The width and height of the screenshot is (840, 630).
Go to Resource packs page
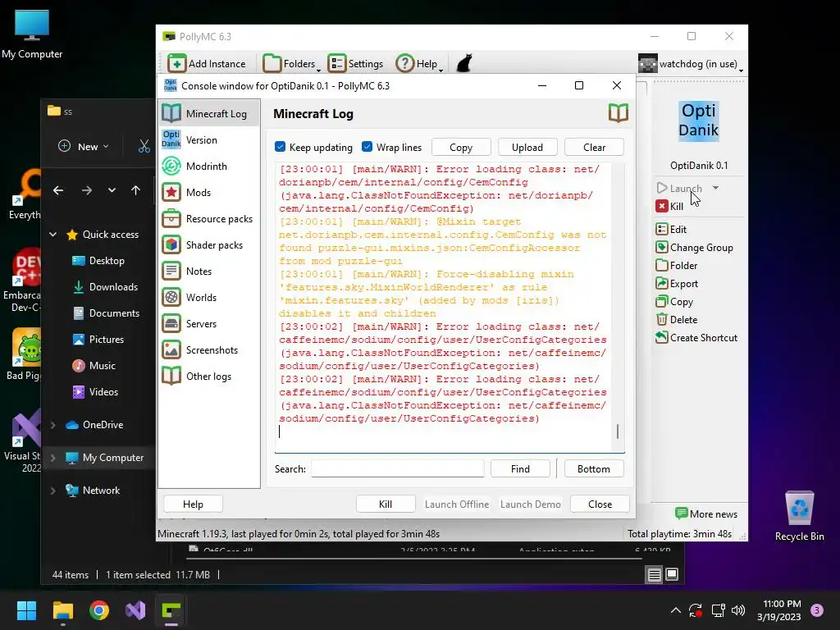(x=209, y=218)
